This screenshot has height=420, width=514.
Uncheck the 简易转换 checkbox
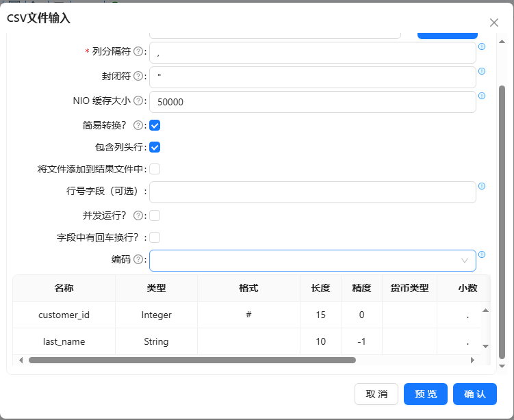(155, 125)
